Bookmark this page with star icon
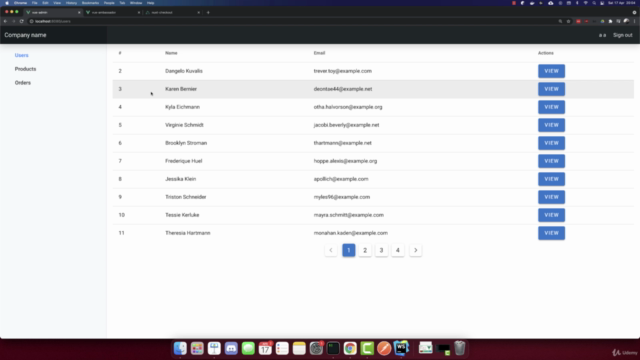 (568, 21)
